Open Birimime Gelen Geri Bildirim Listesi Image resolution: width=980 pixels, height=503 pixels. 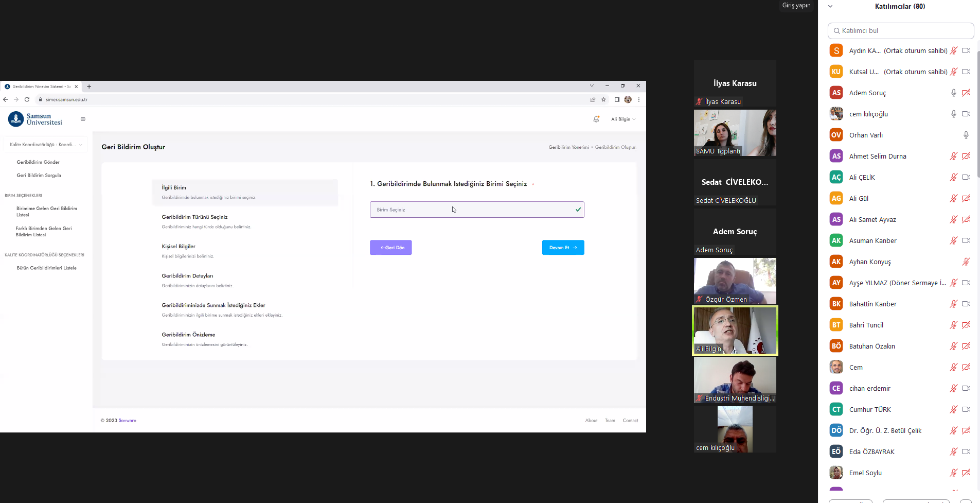point(47,212)
